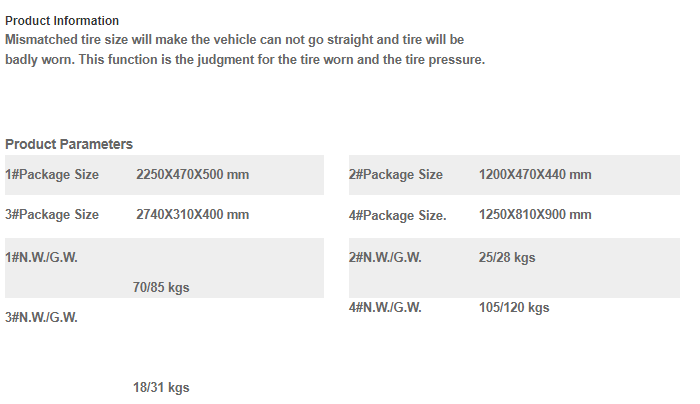Click the 4#N.W./G.W. label
The width and height of the screenshot is (700, 404).
tap(385, 308)
